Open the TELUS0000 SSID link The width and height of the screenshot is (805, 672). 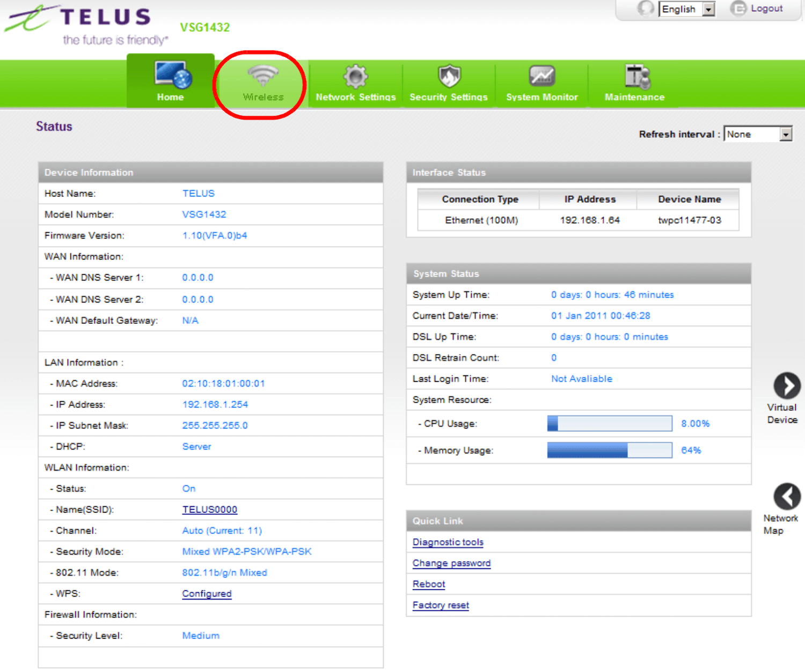click(210, 509)
